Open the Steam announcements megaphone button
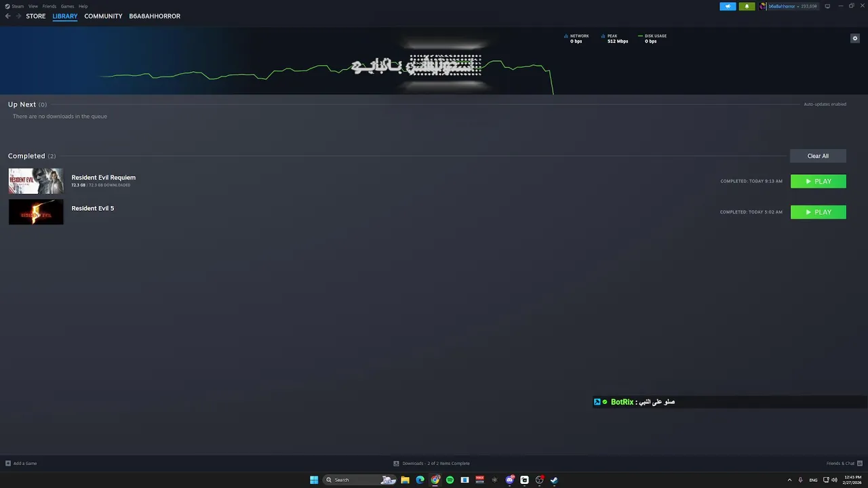868x488 pixels. click(728, 6)
